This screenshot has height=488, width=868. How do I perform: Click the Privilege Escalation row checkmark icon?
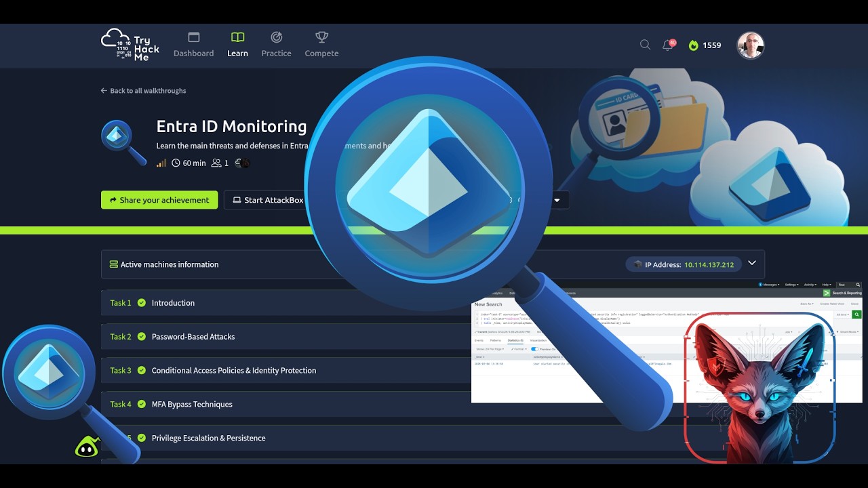coord(142,439)
